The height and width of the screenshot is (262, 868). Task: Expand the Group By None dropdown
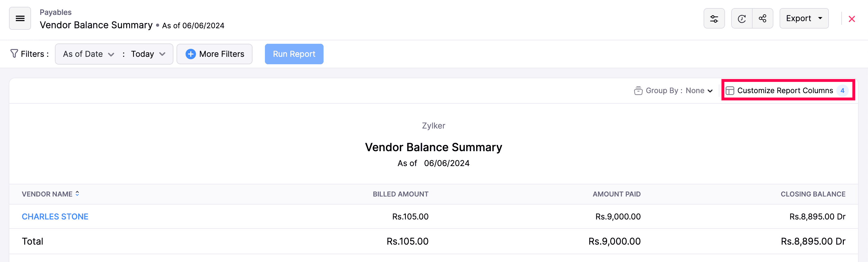click(699, 91)
